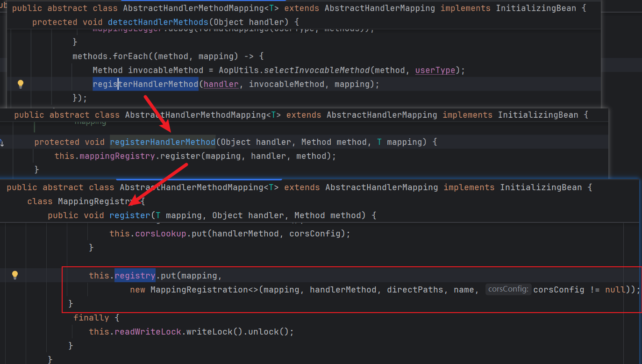Viewport: 642px width, 364px height.
Task: Click the readWriteLock field reference
Action: 148,331
